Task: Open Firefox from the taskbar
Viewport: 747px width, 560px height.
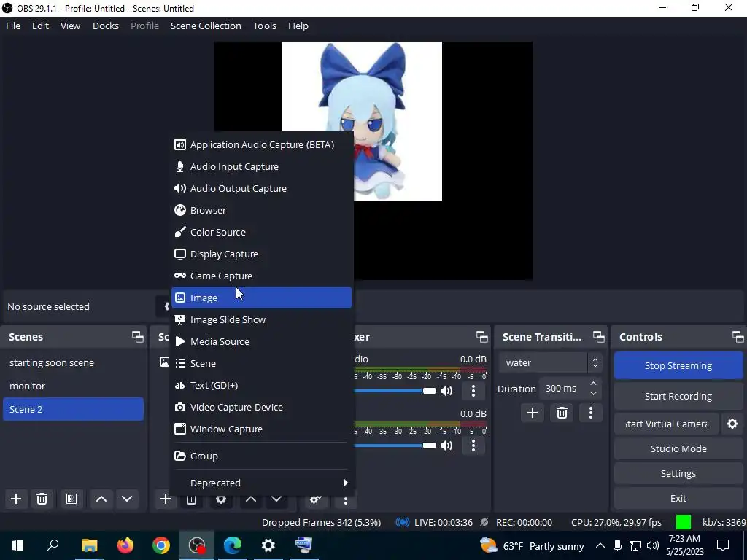Action: click(x=125, y=545)
